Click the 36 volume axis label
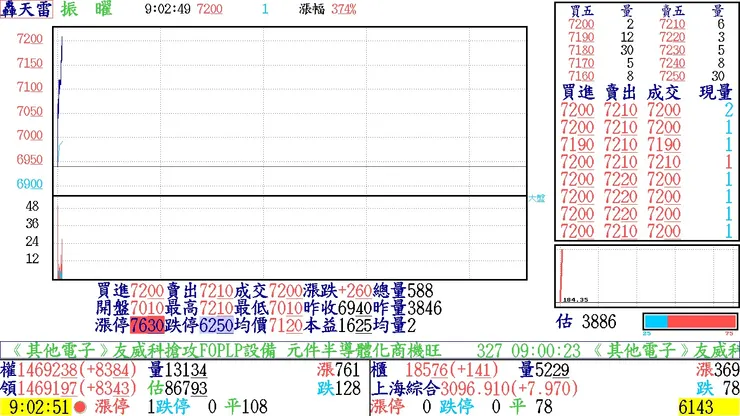This screenshot has width=740, height=416. tap(32, 223)
